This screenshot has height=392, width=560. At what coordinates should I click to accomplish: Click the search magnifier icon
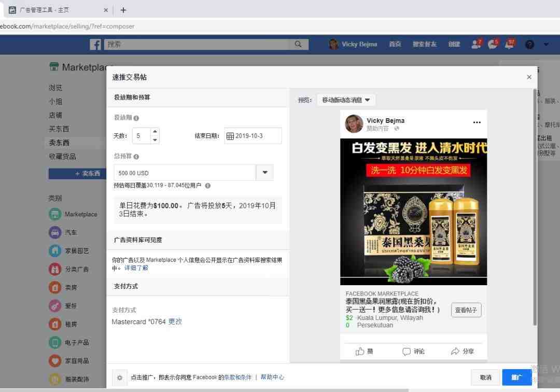(298, 44)
